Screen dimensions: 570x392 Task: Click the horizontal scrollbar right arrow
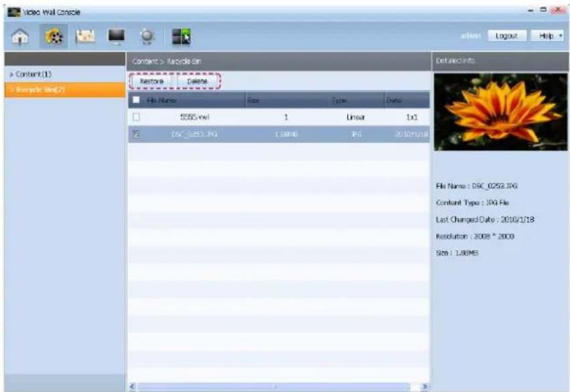coord(424,387)
